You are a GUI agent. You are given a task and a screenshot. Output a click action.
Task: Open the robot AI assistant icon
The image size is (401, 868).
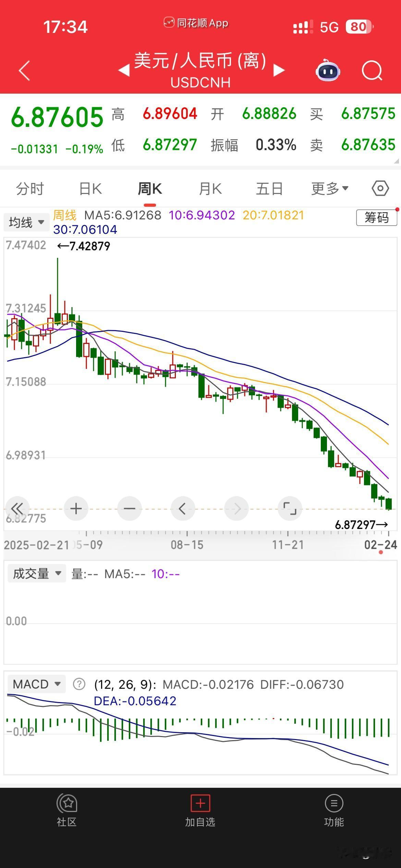pos(328,70)
